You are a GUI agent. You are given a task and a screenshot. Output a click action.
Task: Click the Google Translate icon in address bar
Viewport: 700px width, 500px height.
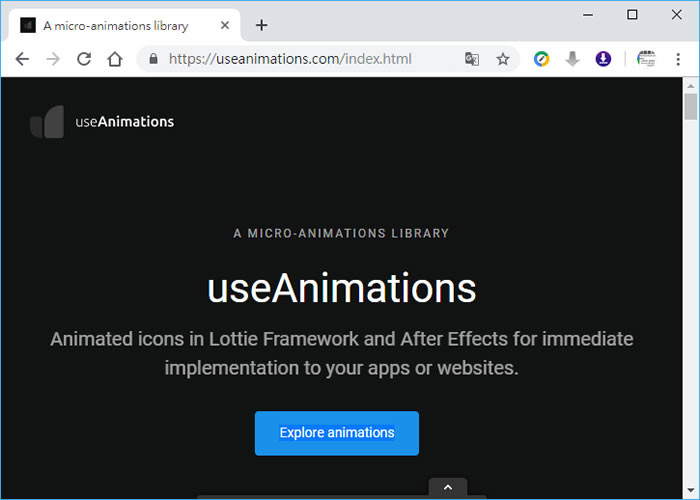click(x=472, y=59)
